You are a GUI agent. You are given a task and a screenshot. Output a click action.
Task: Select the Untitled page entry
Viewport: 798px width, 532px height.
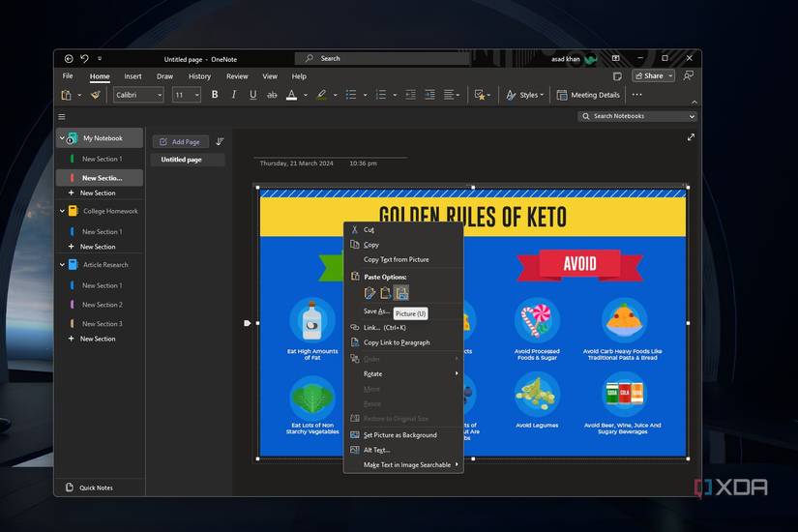coord(188,160)
